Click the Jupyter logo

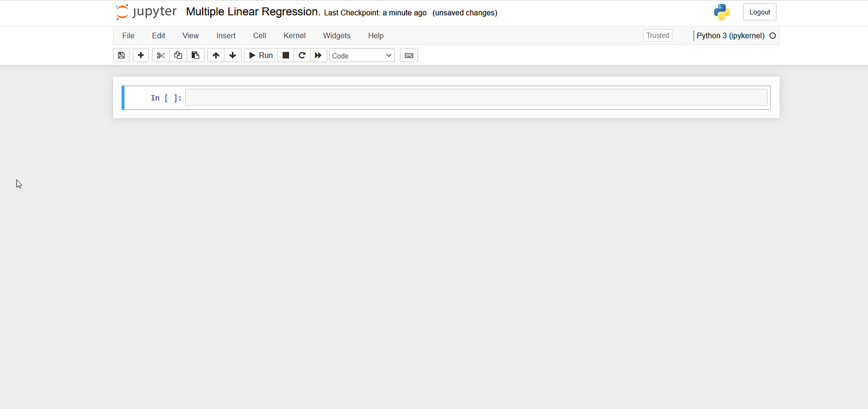(146, 12)
